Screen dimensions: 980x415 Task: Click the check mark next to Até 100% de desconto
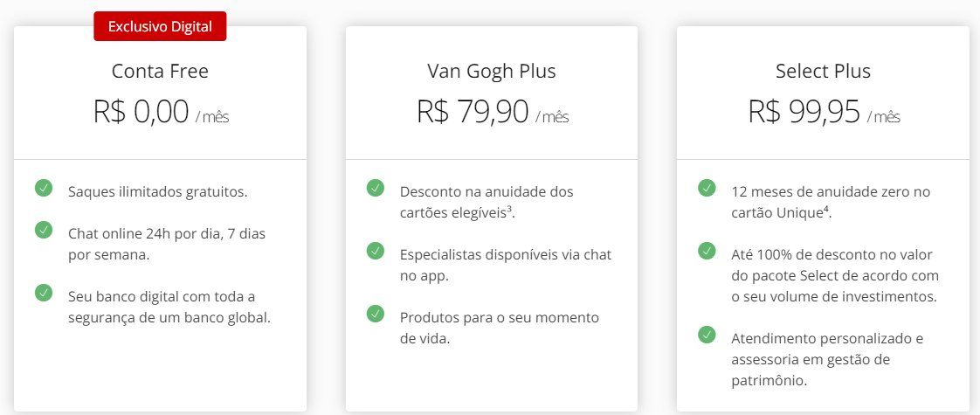[707, 251]
